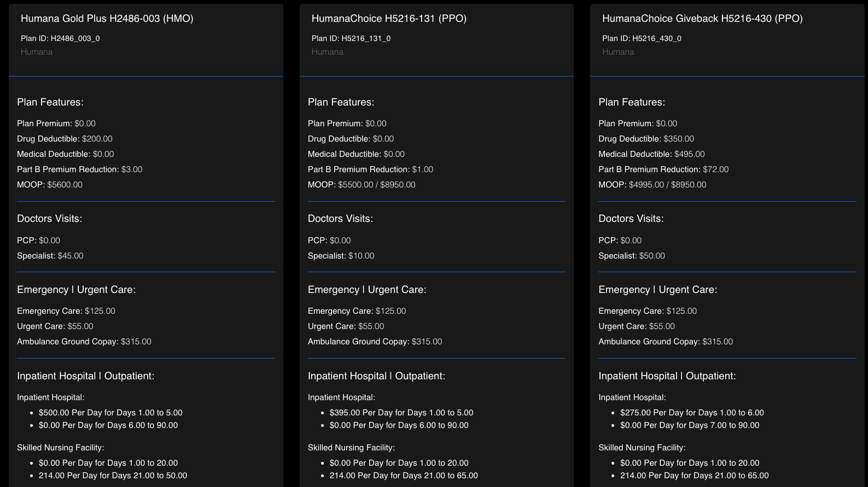The height and width of the screenshot is (487, 868).
Task: Select the MOOP $4995.00 / $8950.00 line
Action: tap(652, 185)
